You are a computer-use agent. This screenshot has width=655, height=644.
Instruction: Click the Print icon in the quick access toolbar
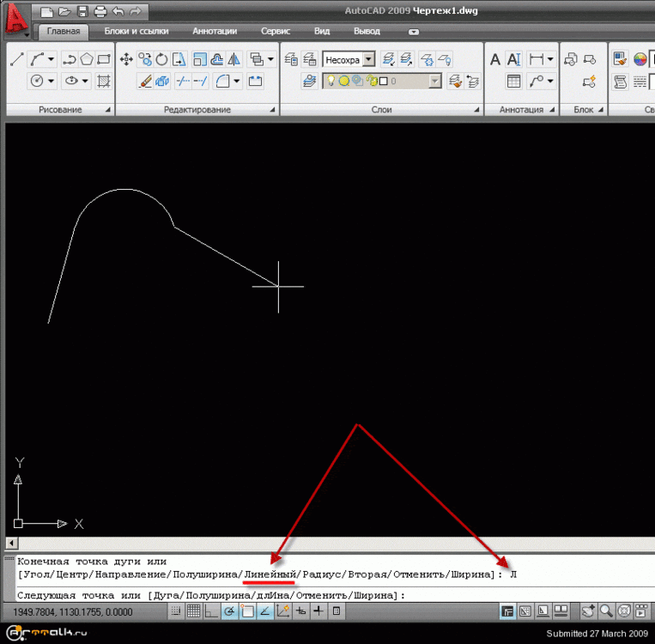[x=100, y=11]
